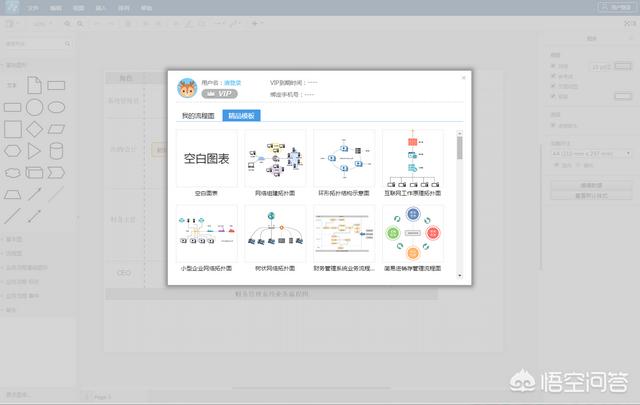Open the app logo in the menu bar
640x405 pixels.
pos(12,7)
